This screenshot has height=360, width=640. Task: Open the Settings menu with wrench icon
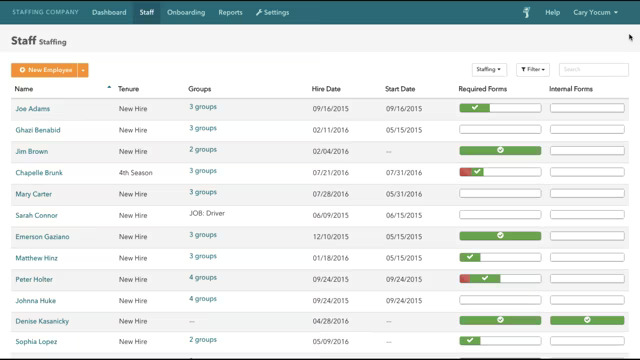[x=272, y=12]
